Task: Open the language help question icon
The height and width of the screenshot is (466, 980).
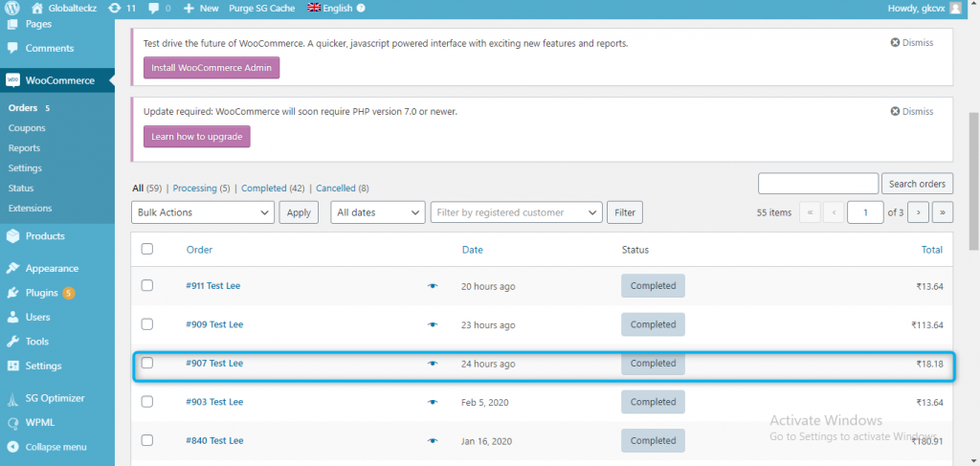Action: pyautogui.click(x=361, y=8)
